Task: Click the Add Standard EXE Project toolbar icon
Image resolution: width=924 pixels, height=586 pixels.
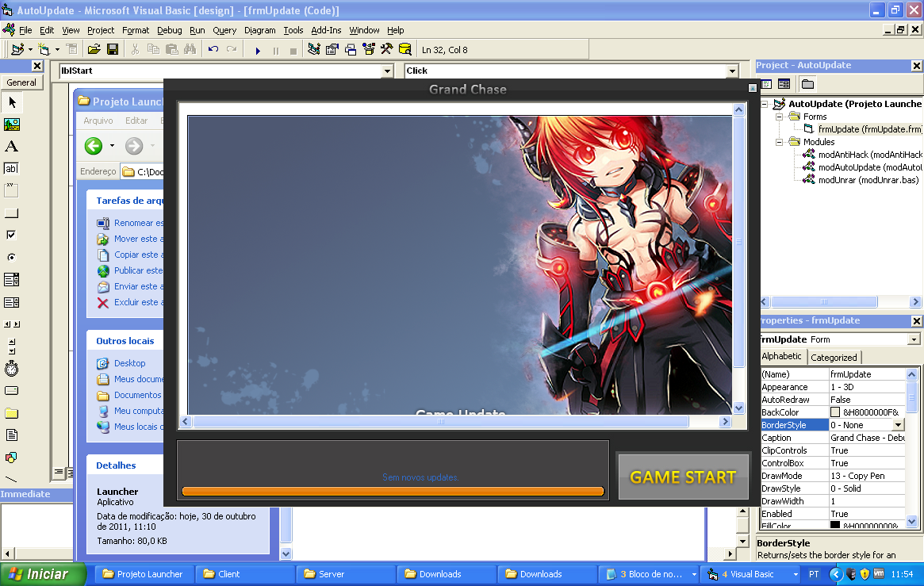Action: pyautogui.click(x=17, y=49)
